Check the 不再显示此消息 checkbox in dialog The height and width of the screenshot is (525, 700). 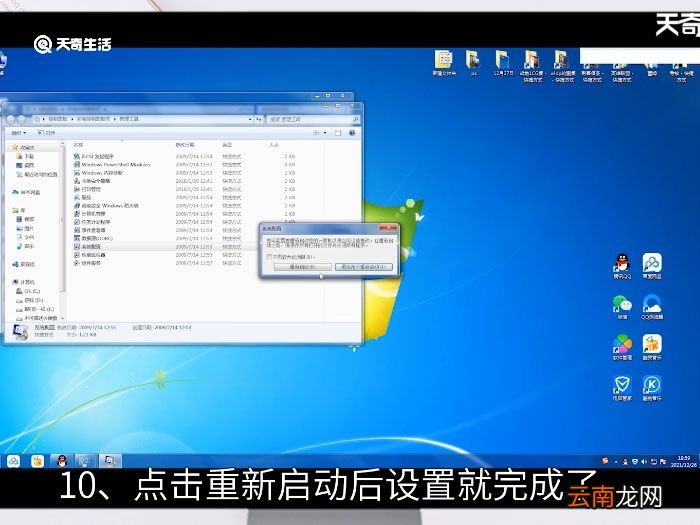[x=269, y=257]
